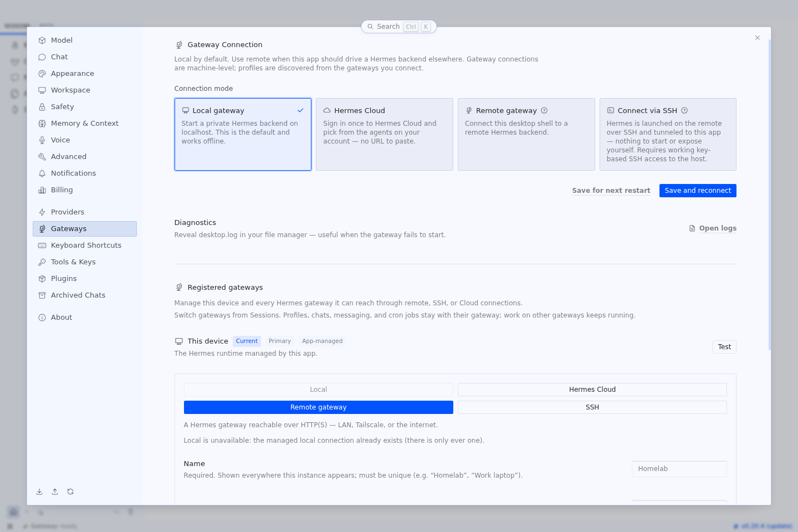Show help for Remote gateway mode
Screen dimensions: 798x532
pos(544,110)
